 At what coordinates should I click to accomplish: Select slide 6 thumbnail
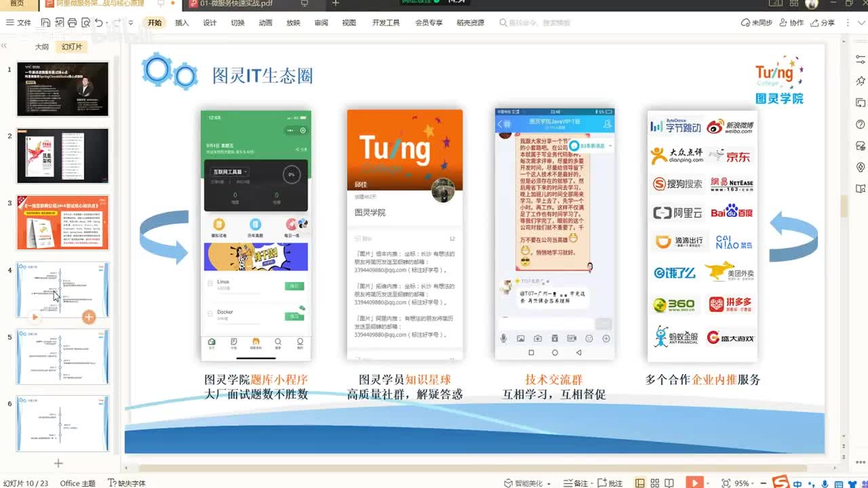[62, 424]
